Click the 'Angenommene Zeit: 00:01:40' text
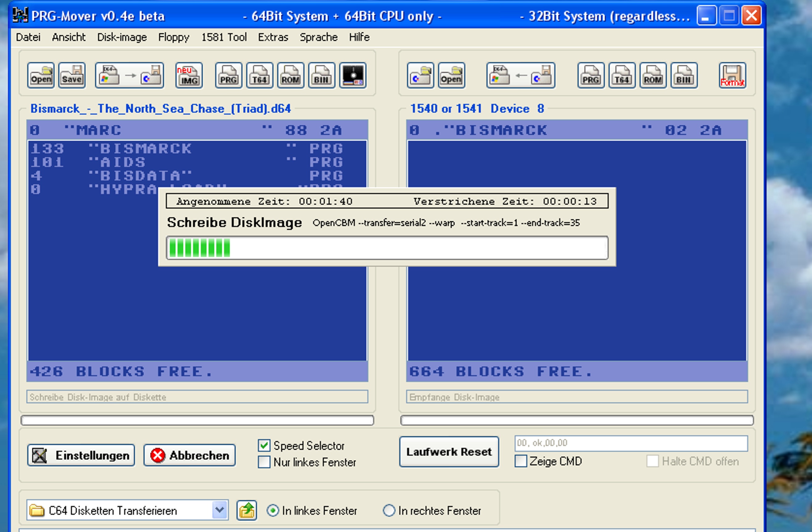Screen dimensions: 812x532 pos(264,201)
